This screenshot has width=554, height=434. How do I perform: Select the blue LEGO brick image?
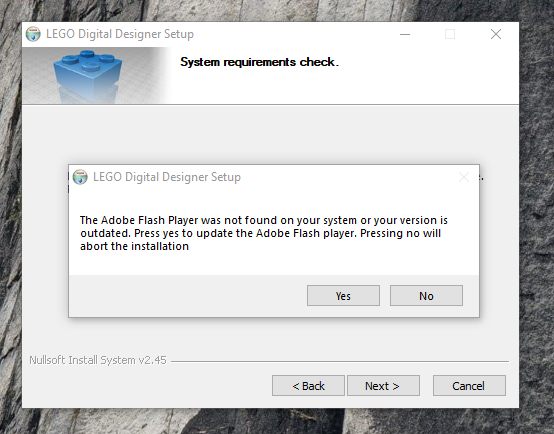click(x=88, y=75)
